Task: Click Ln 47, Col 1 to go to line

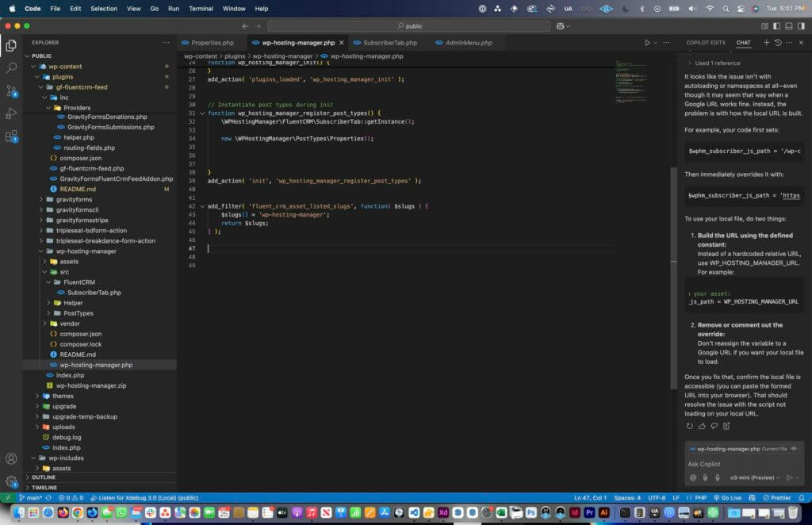Action: click(591, 497)
